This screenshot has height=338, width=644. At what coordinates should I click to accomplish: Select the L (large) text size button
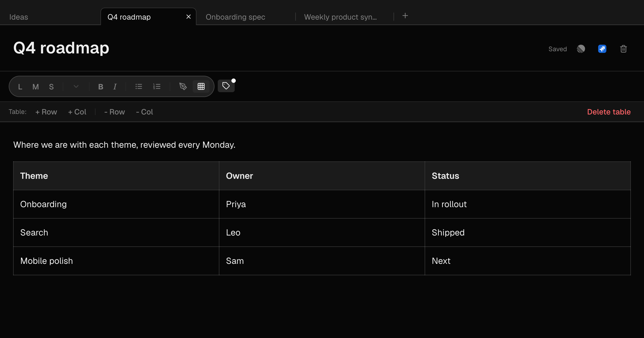coord(20,87)
